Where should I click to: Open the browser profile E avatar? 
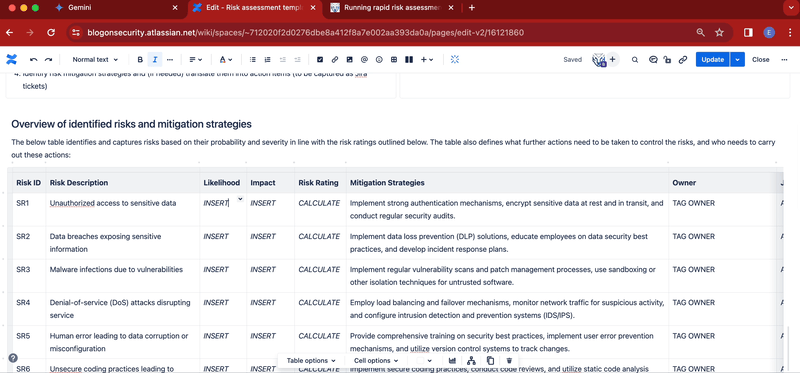[769, 33]
